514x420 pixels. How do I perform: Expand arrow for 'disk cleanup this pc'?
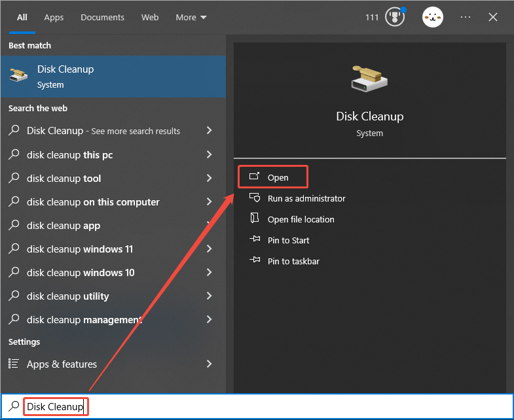point(209,154)
